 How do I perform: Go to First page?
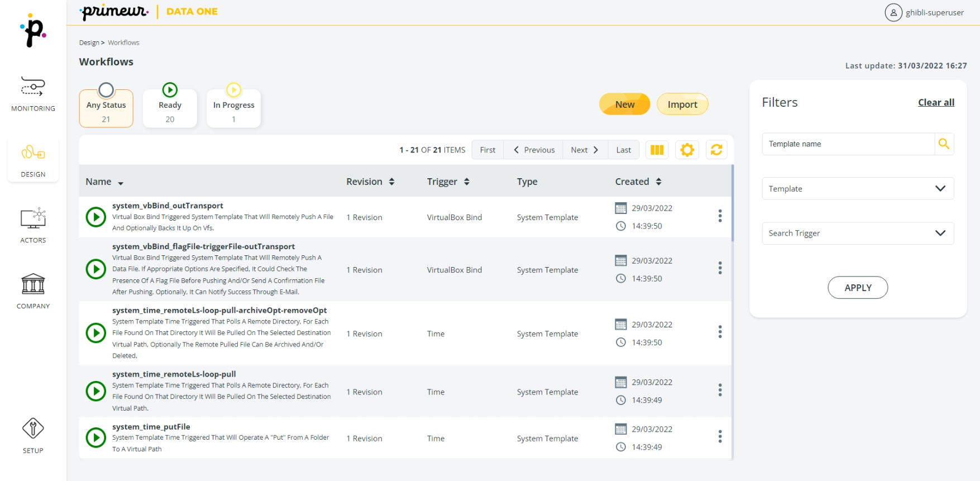(487, 150)
